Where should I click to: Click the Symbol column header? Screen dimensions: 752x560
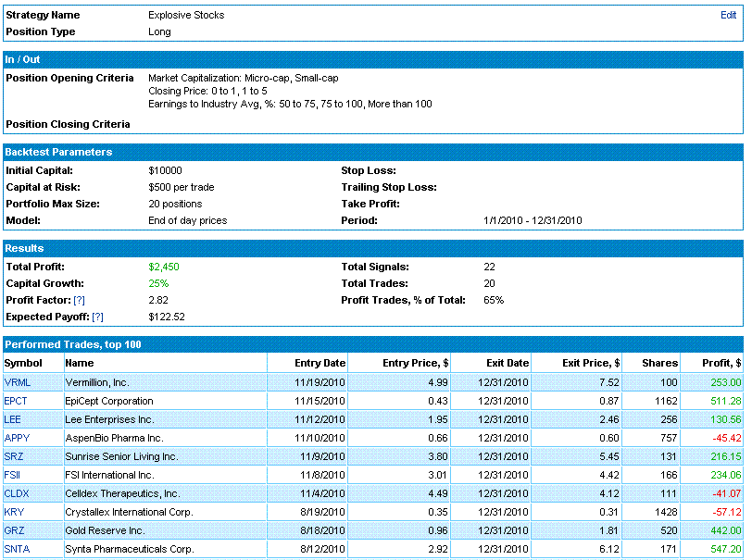point(23,363)
